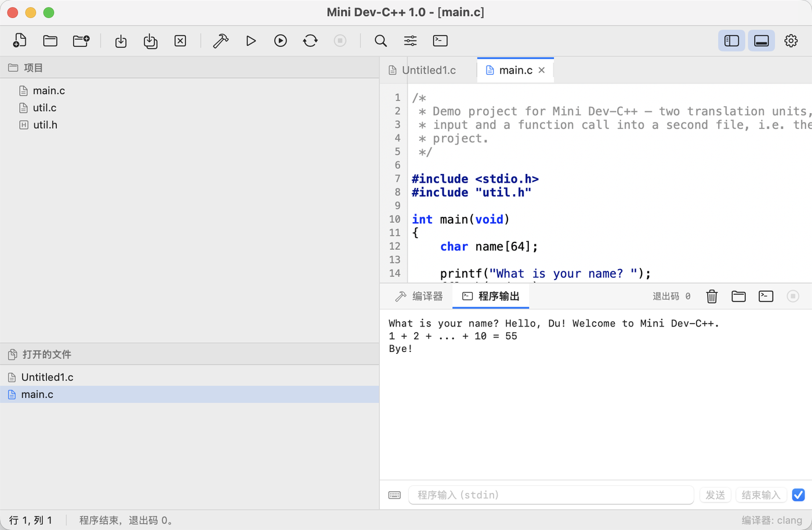Image resolution: width=812 pixels, height=530 pixels.
Task: Toggle the checkbox next to 结束输入
Action: click(x=799, y=495)
